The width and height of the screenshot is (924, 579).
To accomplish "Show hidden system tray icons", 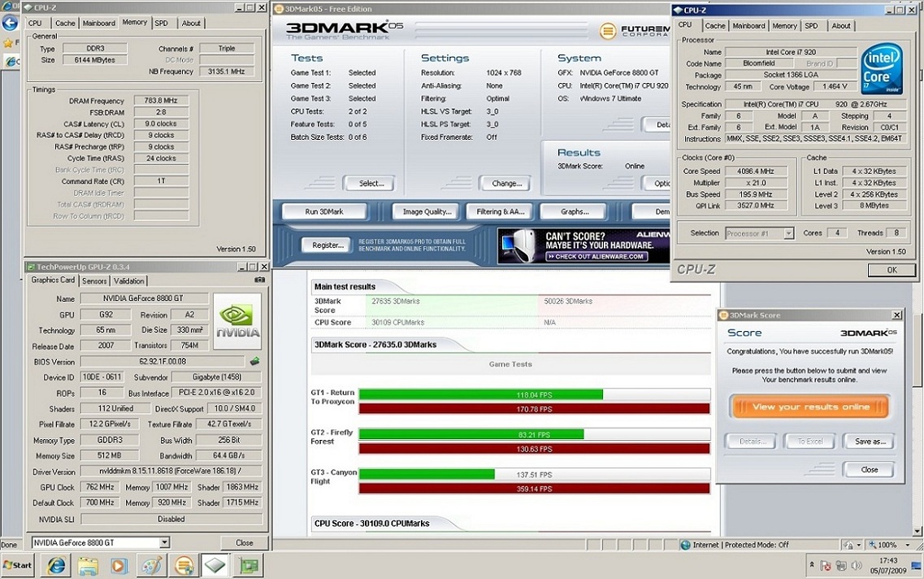I will click(x=812, y=565).
